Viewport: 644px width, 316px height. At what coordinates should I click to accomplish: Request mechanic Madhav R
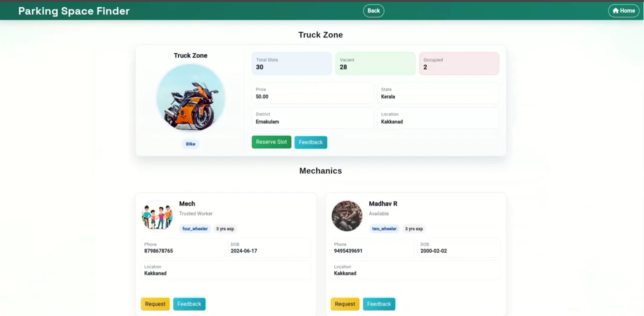tap(345, 304)
